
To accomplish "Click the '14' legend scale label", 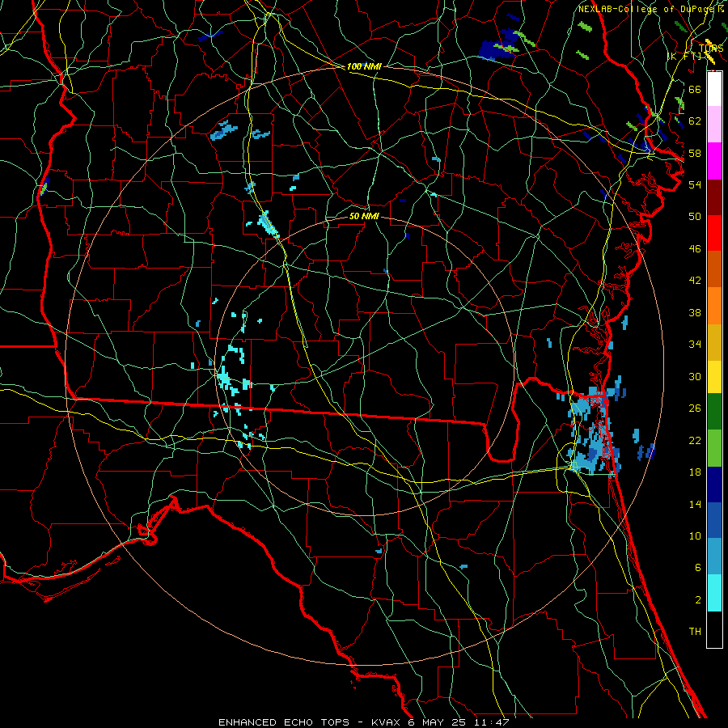I will tap(695, 504).
